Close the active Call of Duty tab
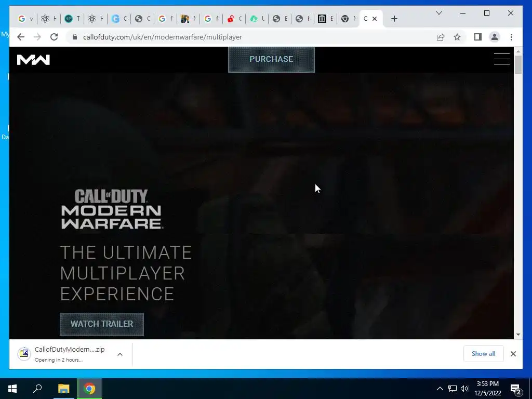This screenshot has height=399, width=532. point(375,19)
